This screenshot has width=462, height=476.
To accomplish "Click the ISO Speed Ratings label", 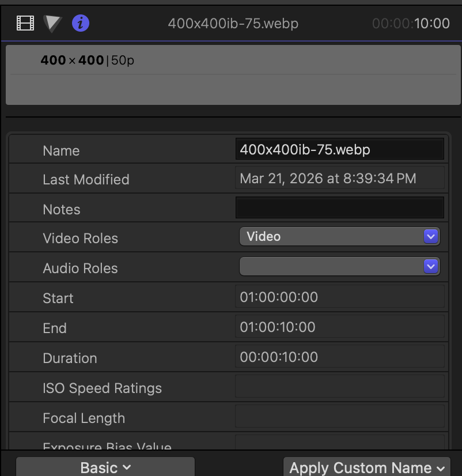I will [x=103, y=388].
